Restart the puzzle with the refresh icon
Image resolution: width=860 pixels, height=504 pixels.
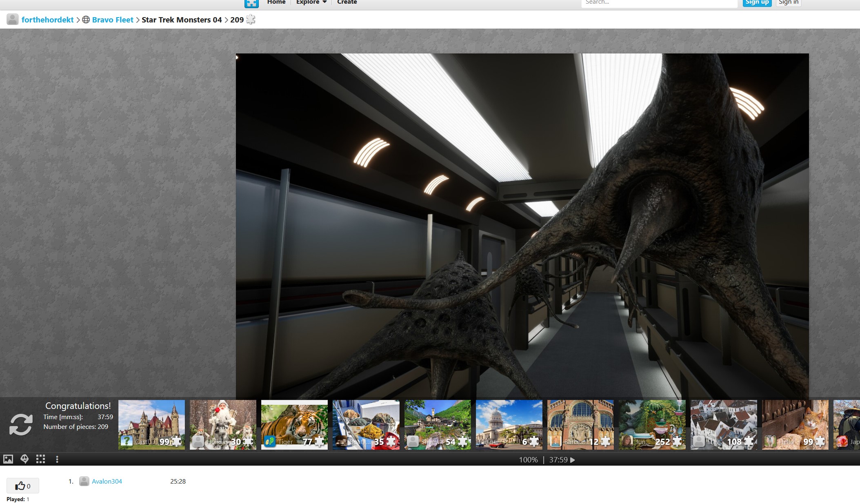point(21,424)
